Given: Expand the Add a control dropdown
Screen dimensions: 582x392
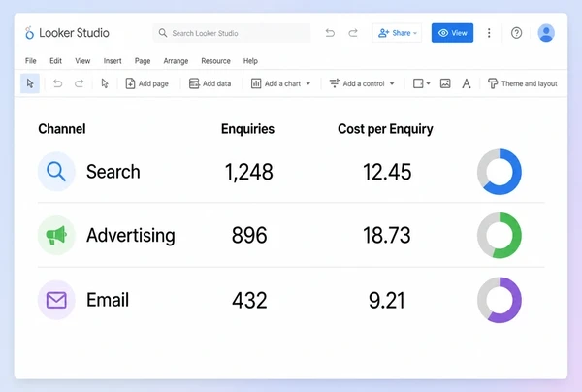Looking at the screenshot, I should click(x=392, y=83).
